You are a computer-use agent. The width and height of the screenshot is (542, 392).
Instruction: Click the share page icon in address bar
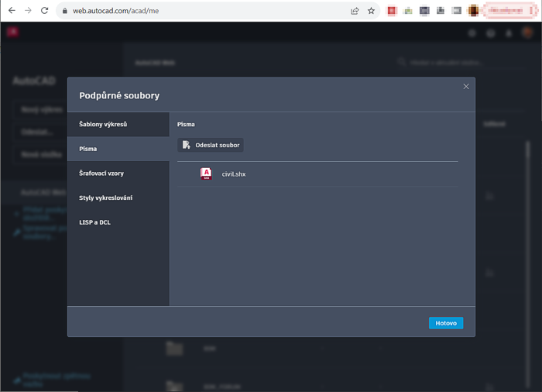pos(355,11)
